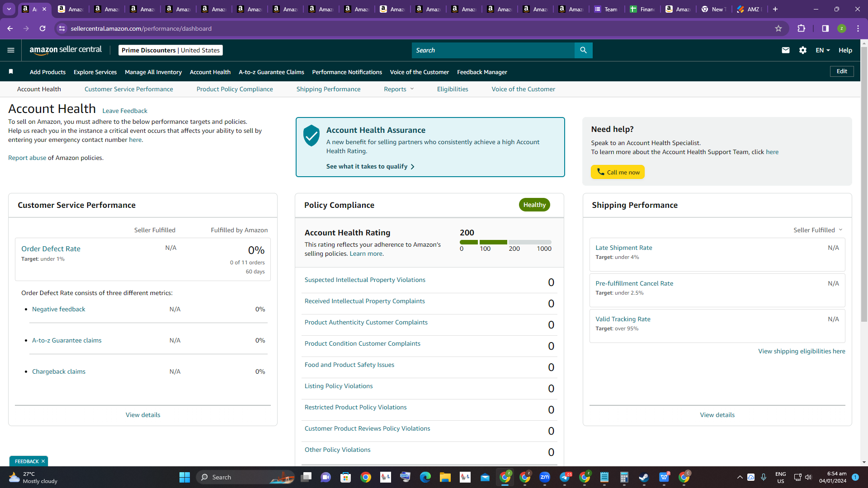This screenshot has width=868, height=488.
Task: Open Late Shipment Rate link
Action: pos(623,248)
